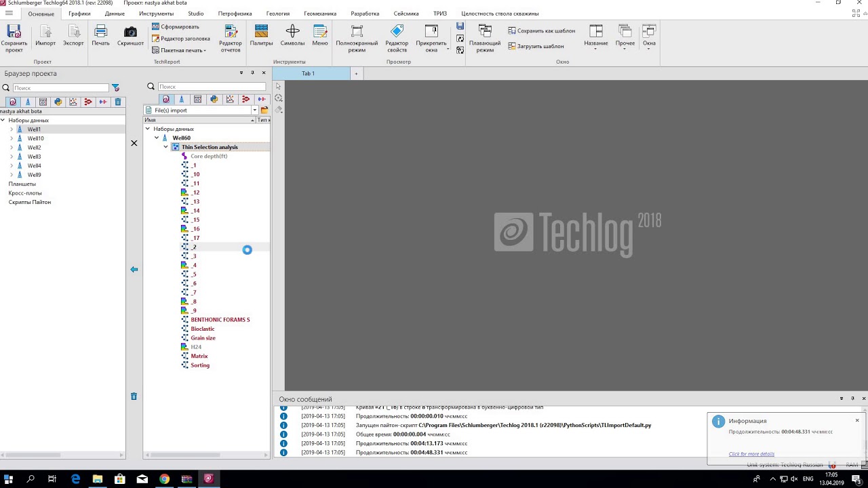This screenshot has height=488, width=868.
Task: Take a Скриншот with the camera icon
Action: 130,36
